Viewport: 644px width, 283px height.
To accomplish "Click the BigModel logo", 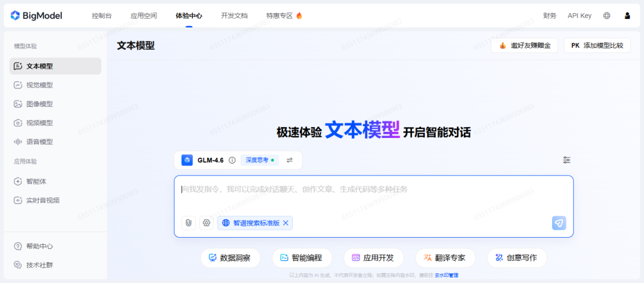I will [36, 16].
